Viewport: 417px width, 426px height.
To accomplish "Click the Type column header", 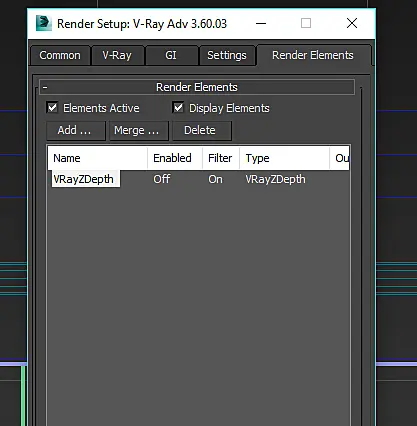I will (284, 158).
